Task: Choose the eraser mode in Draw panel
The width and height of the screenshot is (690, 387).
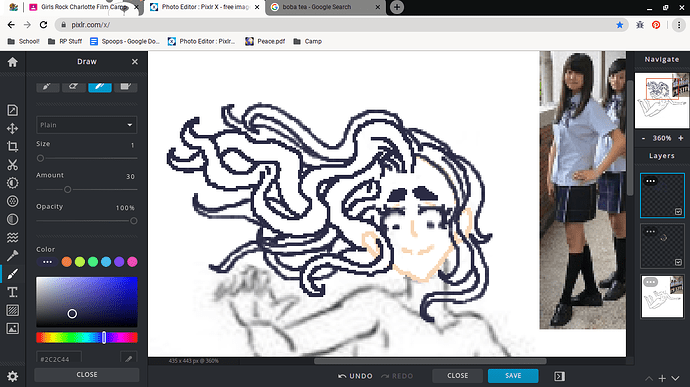Action: pos(73,86)
